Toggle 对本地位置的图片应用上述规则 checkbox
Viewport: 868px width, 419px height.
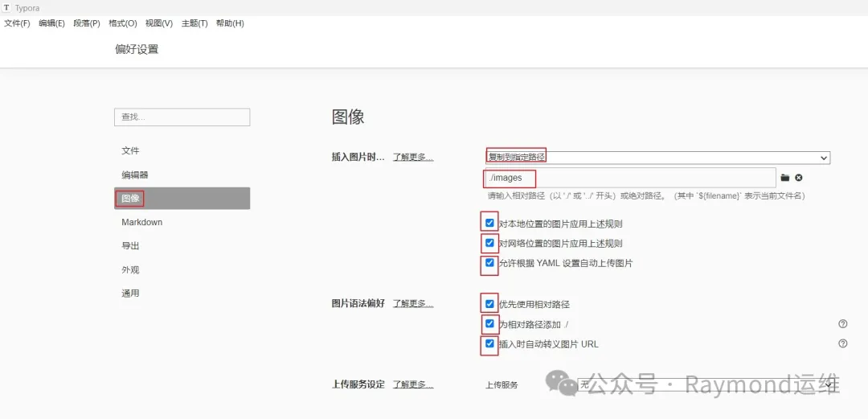point(489,224)
